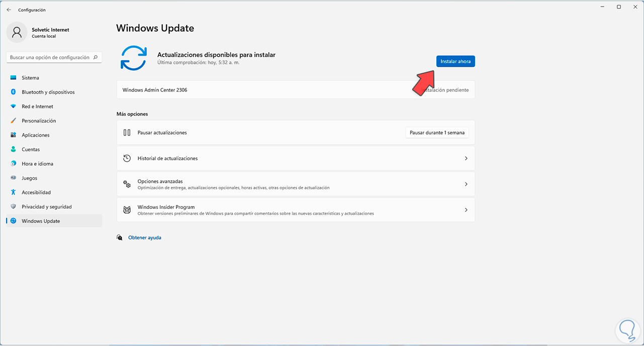Select Windows Update in sidebar
Image resolution: width=644 pixels, height=346 pixels.
54,221
